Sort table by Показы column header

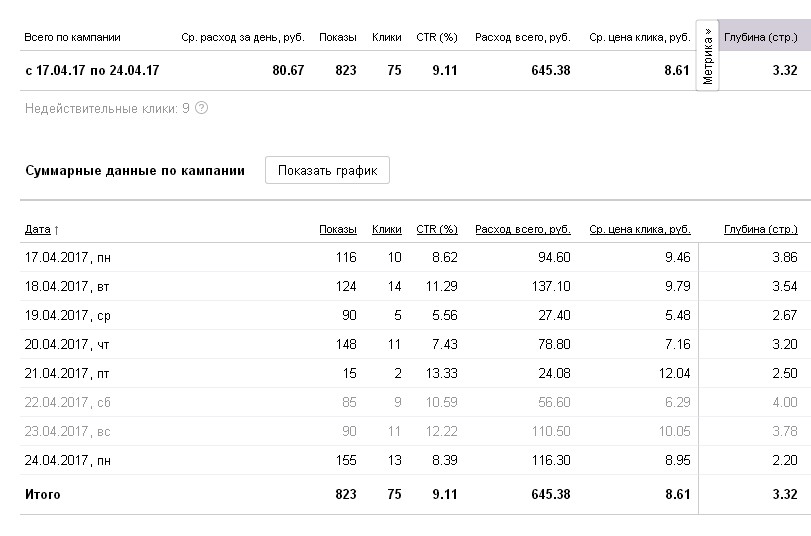tap(337, 230)
